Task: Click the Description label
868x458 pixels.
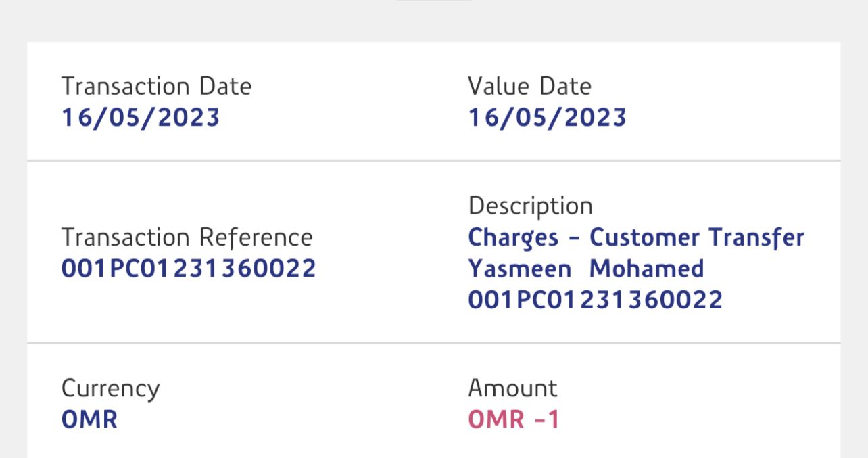Action: (530, 206)
